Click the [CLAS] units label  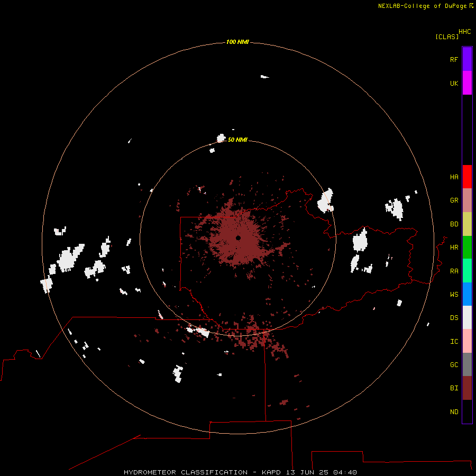[447, 36]
